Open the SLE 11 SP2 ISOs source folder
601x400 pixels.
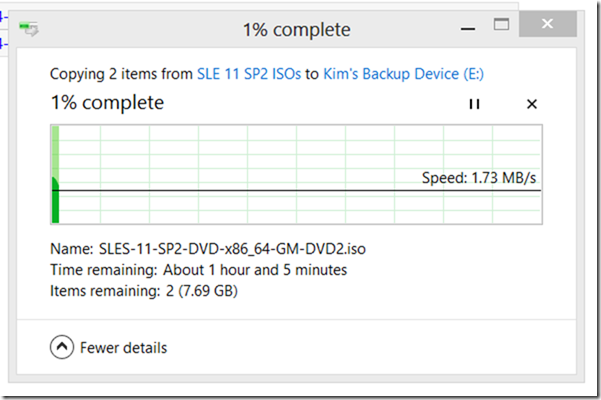[250, 74]
